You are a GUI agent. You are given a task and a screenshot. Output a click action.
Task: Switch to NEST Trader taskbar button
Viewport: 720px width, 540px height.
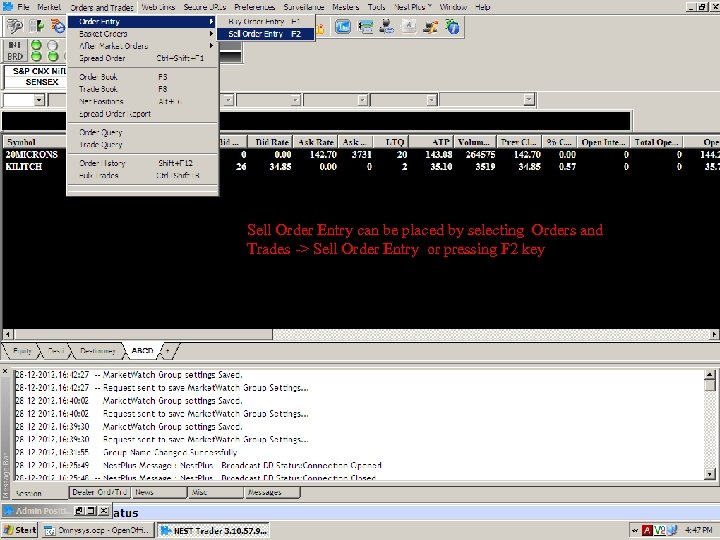tap(213, 531)
